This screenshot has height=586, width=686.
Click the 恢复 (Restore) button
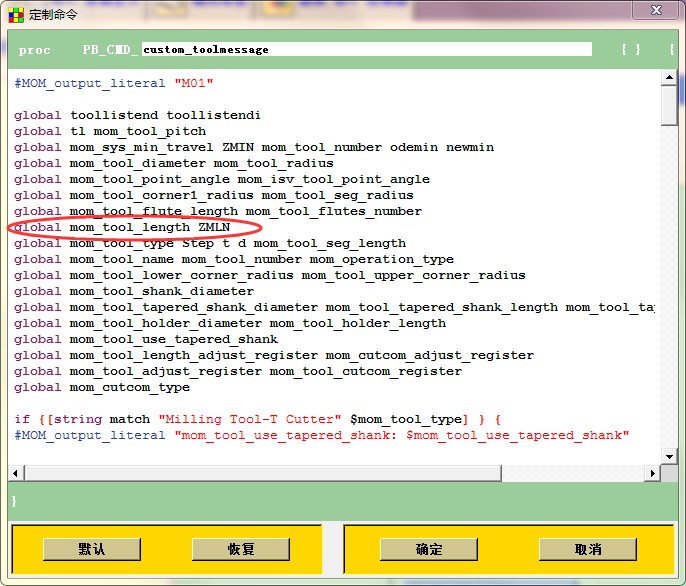(241, 549)
